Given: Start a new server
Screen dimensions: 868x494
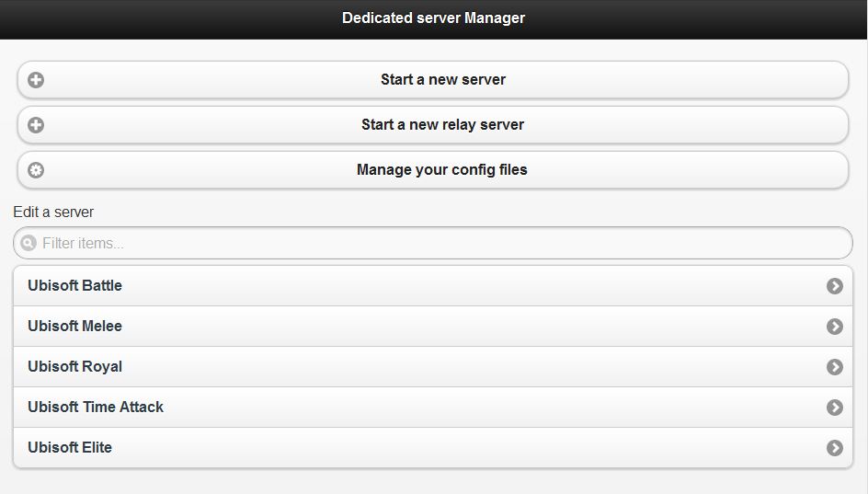Looking at the screenshot, I should click(x=433, y=80).
